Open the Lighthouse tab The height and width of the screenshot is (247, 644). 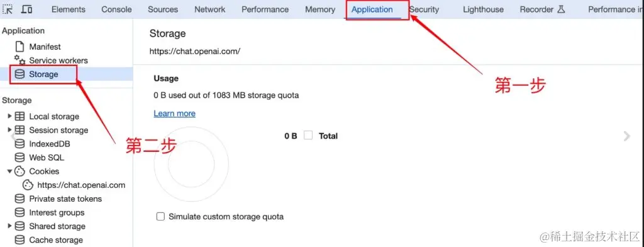coord(483,9)
